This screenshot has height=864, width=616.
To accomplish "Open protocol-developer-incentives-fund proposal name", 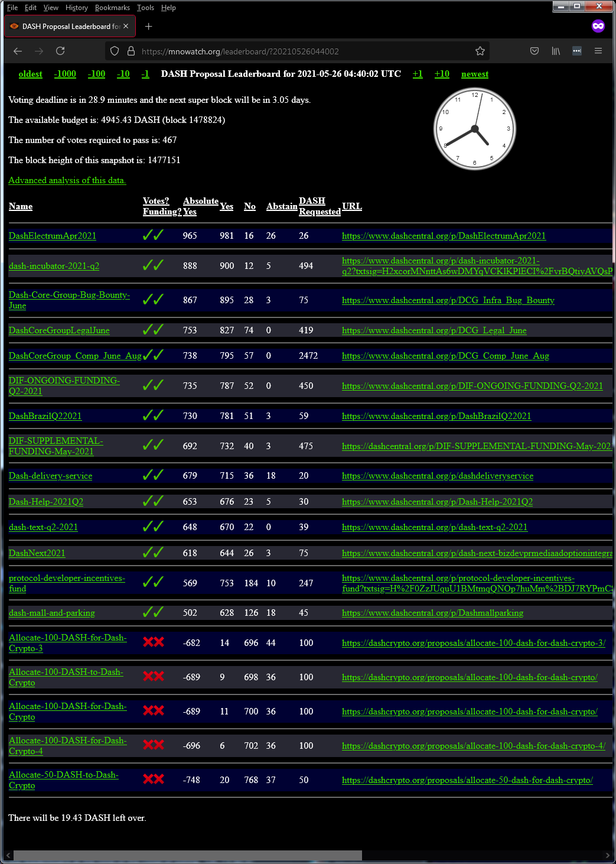I will pos(67,583).
